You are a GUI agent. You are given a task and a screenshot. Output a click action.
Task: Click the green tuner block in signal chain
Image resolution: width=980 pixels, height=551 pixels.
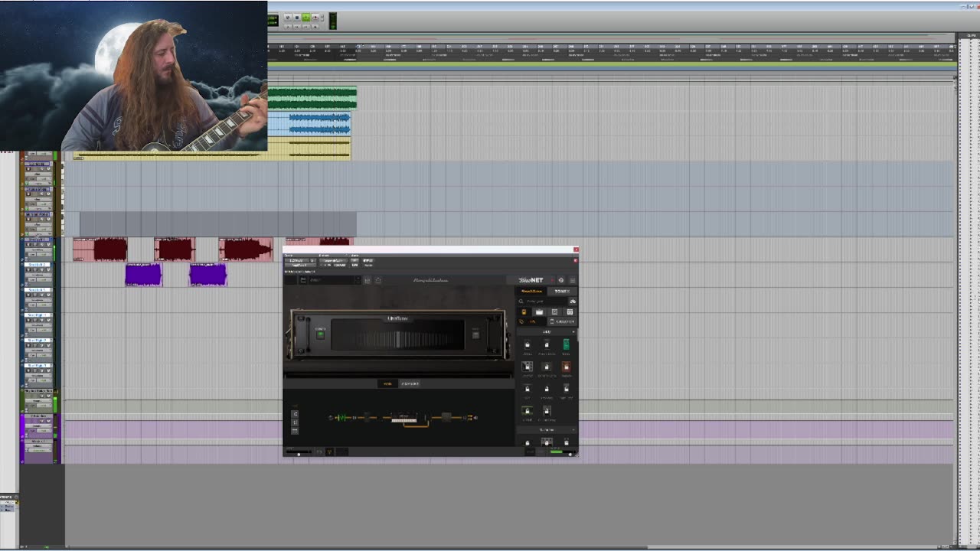(x=342, y=418)
